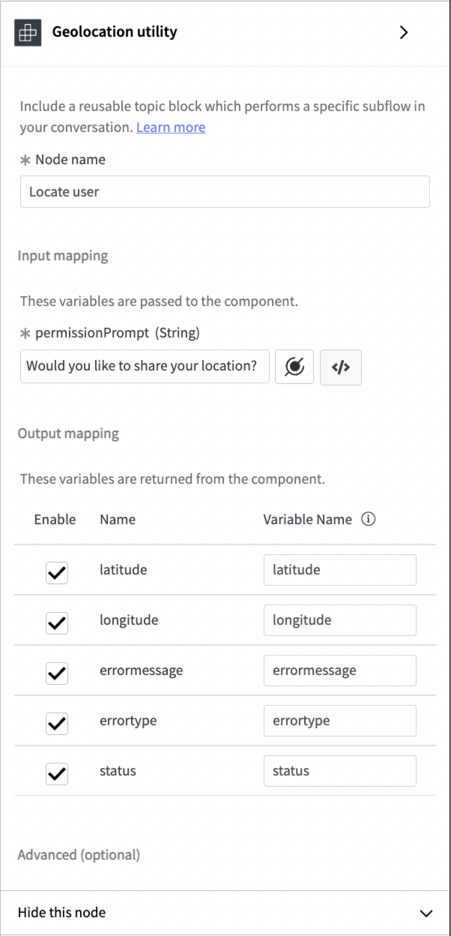Screen dimensions: 451x936
Task: Edit the status variable name field
Action: 340,771
